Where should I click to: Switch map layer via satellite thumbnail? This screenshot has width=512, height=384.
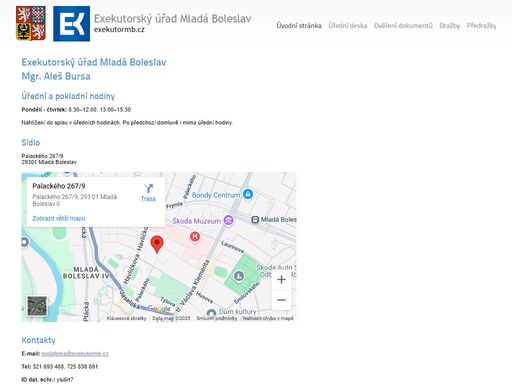(x=37, y=306)
